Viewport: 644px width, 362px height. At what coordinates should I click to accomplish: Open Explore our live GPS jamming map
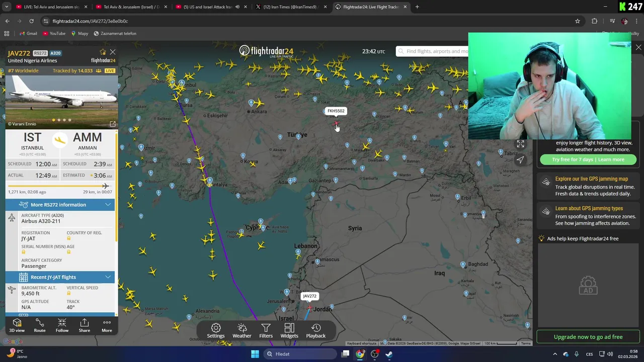588,186
